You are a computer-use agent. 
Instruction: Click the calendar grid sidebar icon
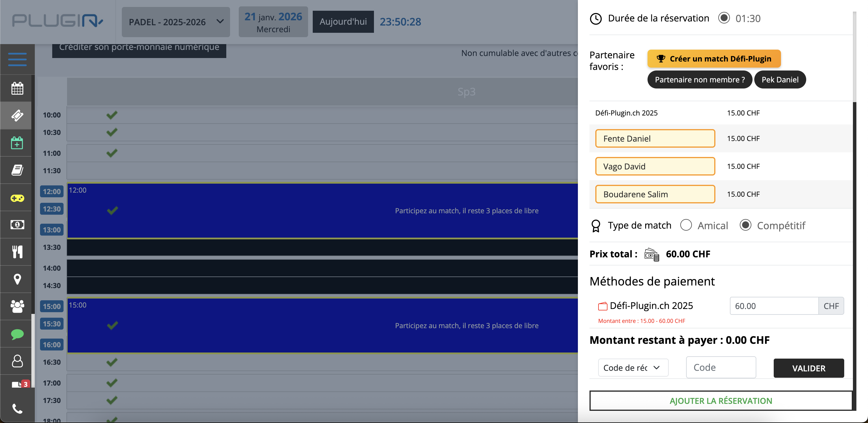coord(17,88)
